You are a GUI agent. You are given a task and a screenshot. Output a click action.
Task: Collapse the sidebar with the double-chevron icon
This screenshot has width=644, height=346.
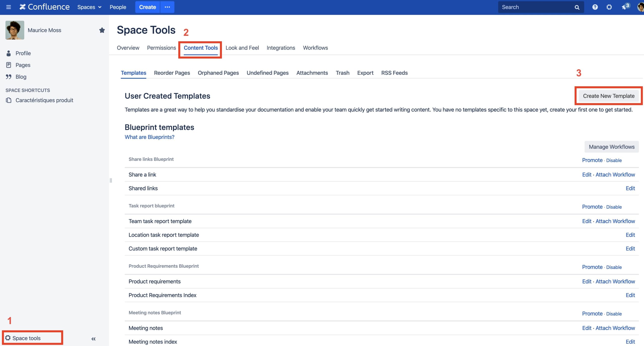[93, 339]
